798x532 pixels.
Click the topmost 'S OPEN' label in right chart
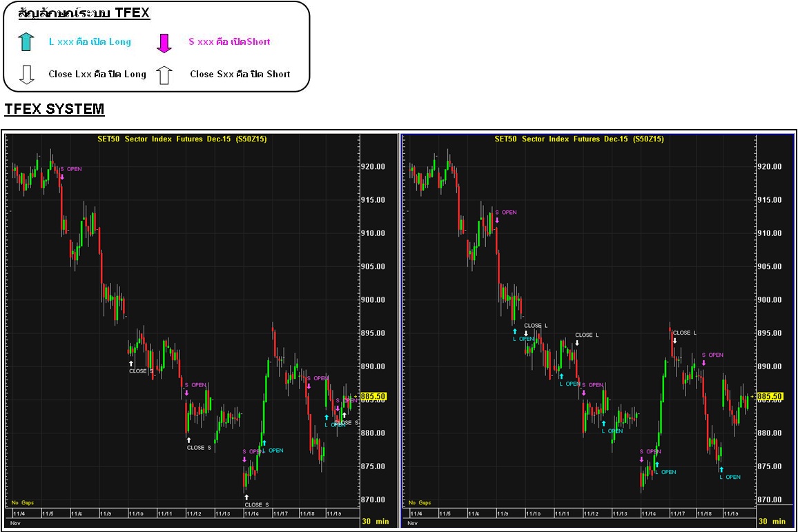506,212
